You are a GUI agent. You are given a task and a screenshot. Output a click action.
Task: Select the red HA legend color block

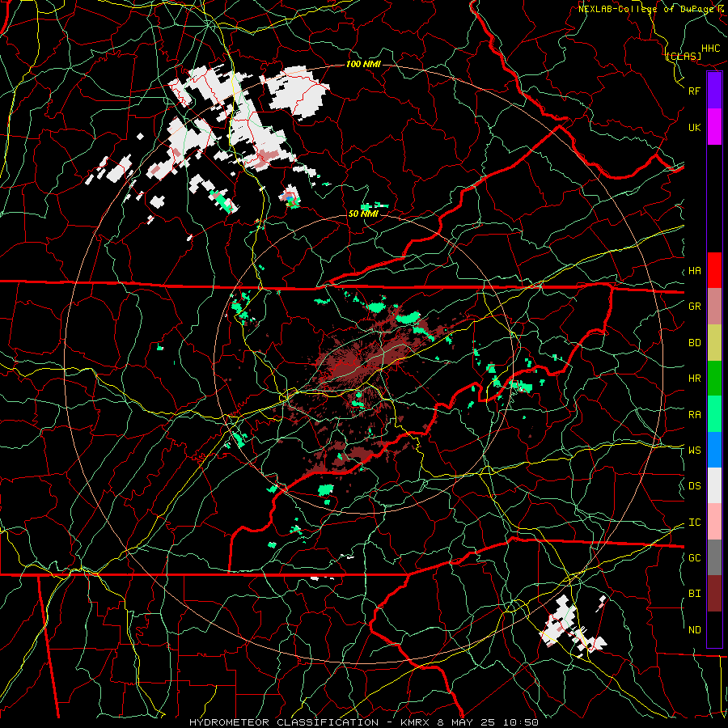[714, 270]
